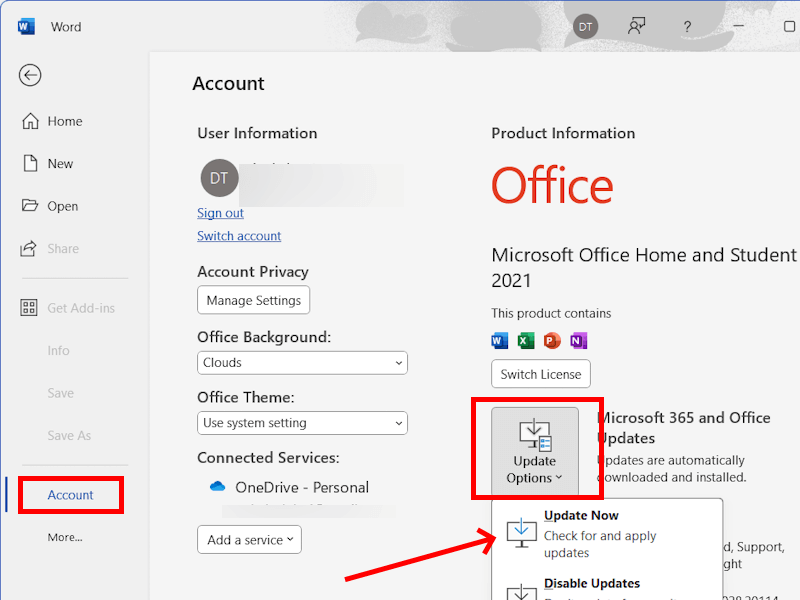Click the Excel app icon in product list
Image resolution: width=800 pixels, height=600 pixels.
coord(526,341)
